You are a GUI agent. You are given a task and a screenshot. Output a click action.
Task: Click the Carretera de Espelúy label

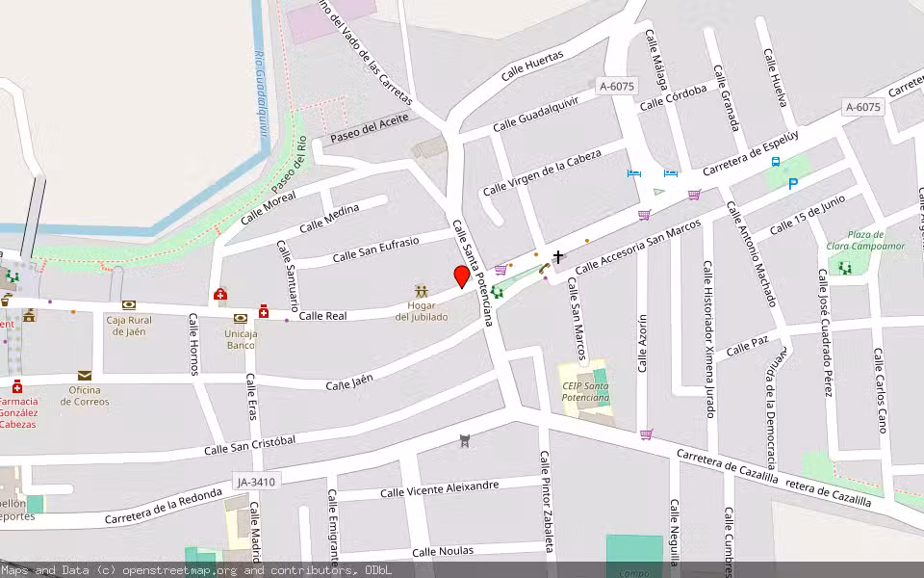click(x=751, y=153)
